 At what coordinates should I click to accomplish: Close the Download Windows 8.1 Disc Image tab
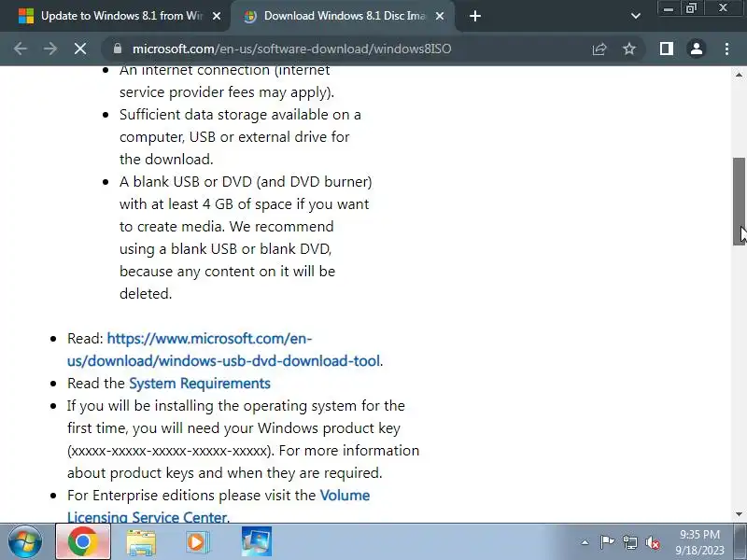pyautogui.click(x=440, y=16)
